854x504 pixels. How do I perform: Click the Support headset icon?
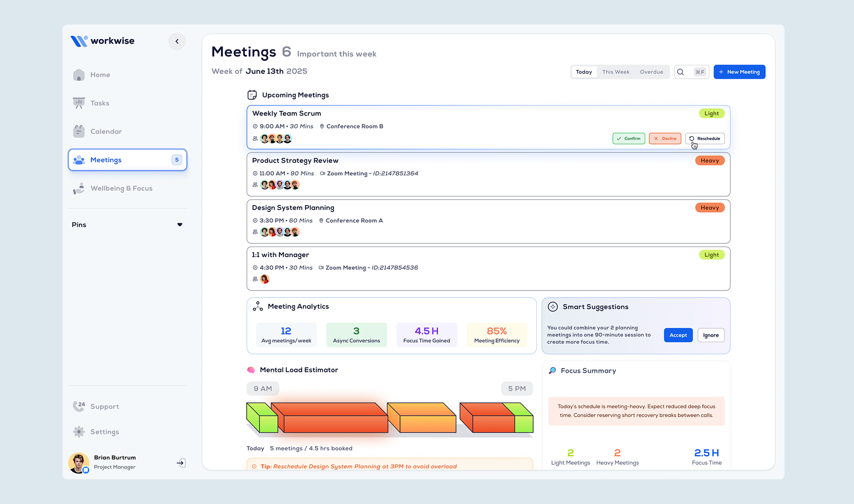(x=79, y=406)
